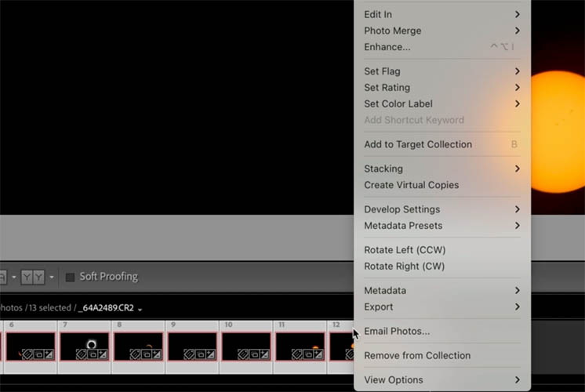Choose Remove from Collection
The width and height of the screenshot is (585, 392).
[x=441, y=355]
